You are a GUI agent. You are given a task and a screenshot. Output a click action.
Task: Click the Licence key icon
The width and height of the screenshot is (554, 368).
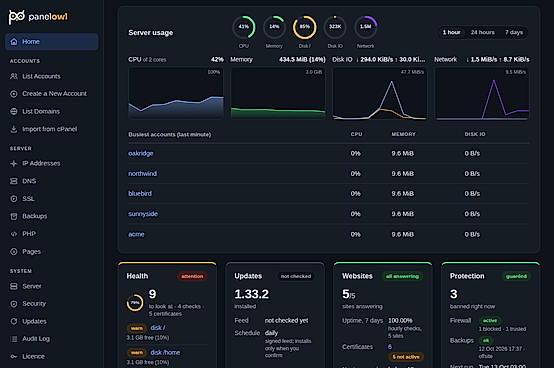(x=14, y=356)
